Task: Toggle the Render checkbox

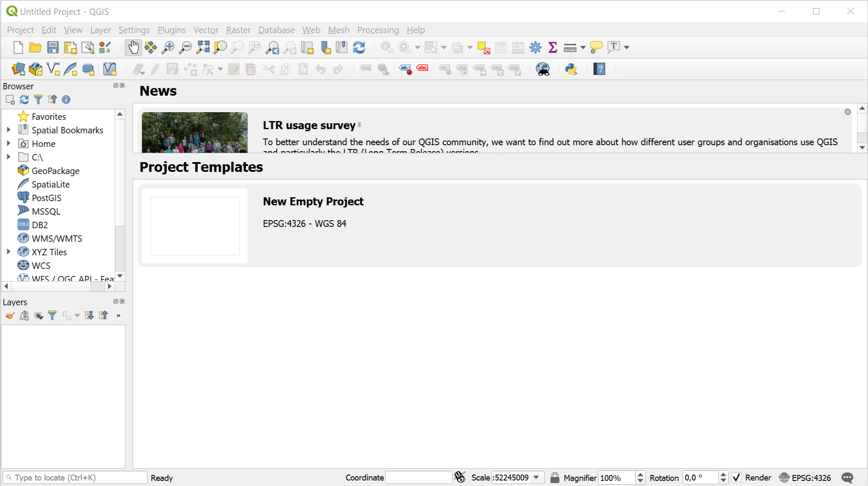Action: (x=736, y=478)
